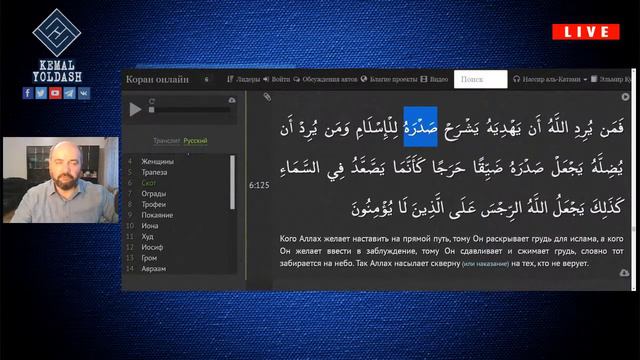This screenshot has height=360, width=640.
Task: Open the VK social icon
Action: [84, 93]
